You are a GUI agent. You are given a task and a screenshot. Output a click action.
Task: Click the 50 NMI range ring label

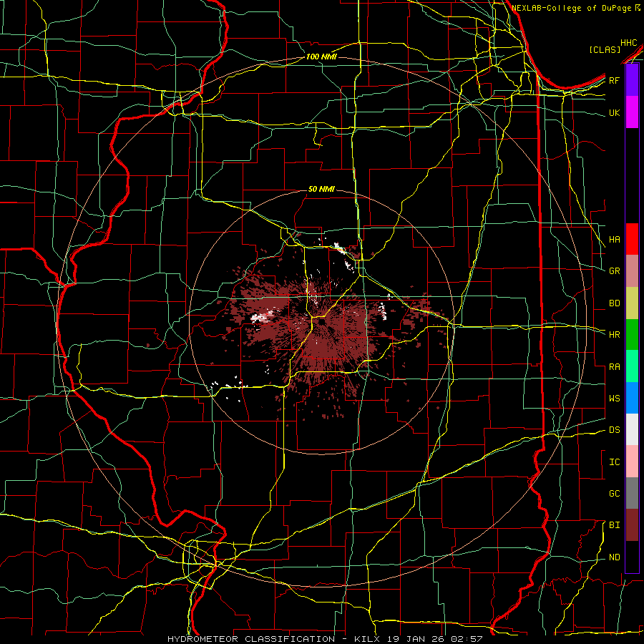click(321, 190)
